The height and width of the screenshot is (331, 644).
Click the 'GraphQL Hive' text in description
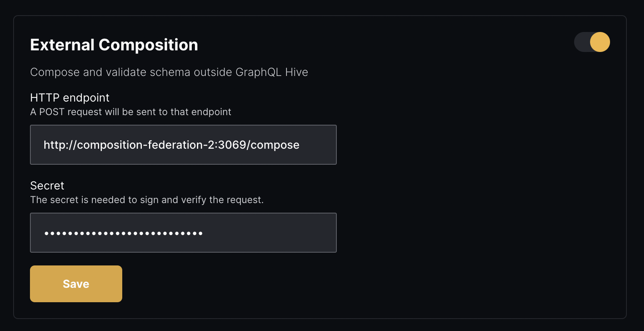click(272, 72)
